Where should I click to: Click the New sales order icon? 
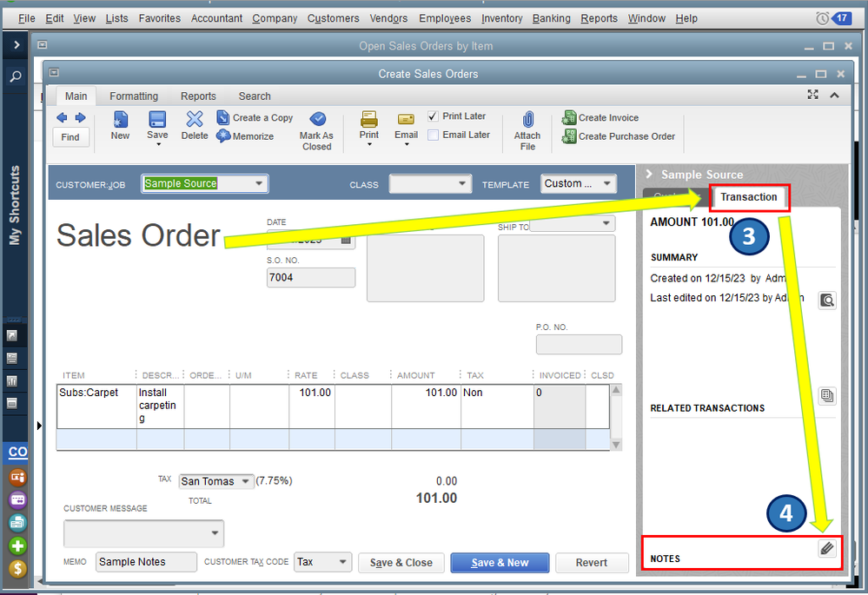tap(120, 119)
